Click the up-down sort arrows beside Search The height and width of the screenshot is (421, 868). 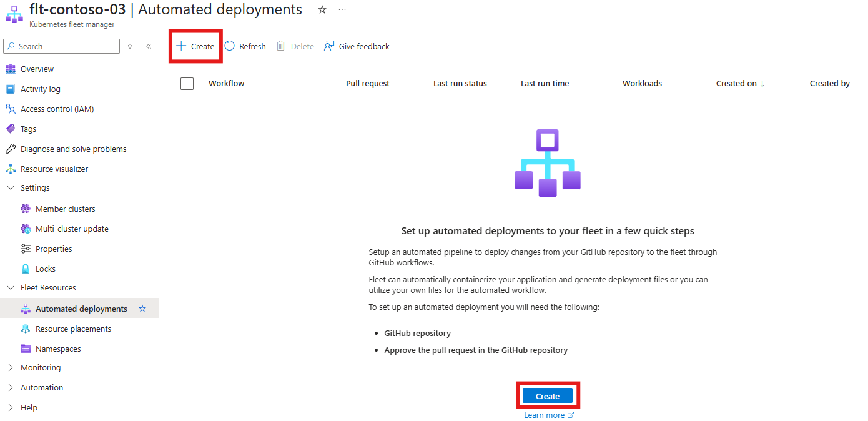click(130, 46)
